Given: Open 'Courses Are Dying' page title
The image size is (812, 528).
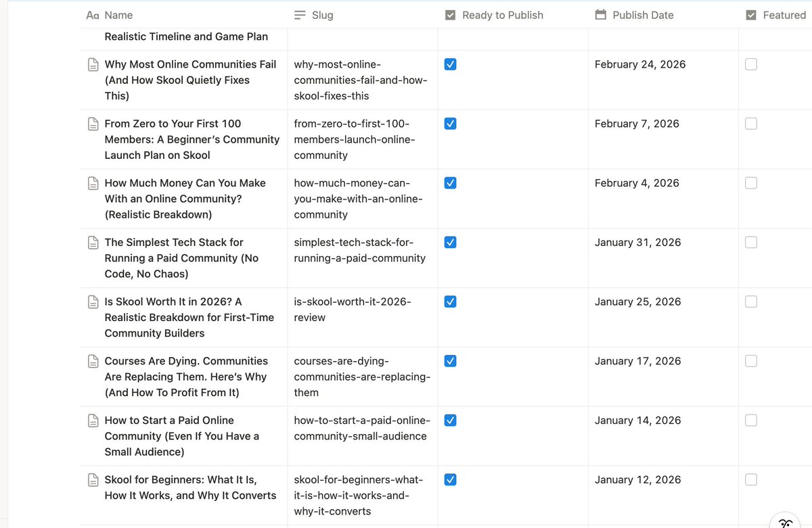Looking at the screenshot, I should [x=186, y=377].
